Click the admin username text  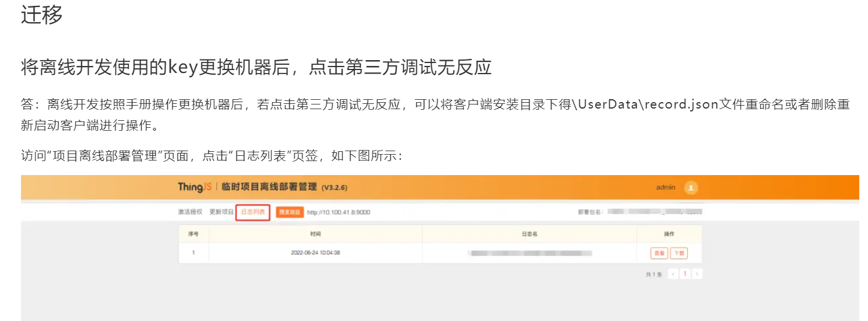(x=666, y=187)
